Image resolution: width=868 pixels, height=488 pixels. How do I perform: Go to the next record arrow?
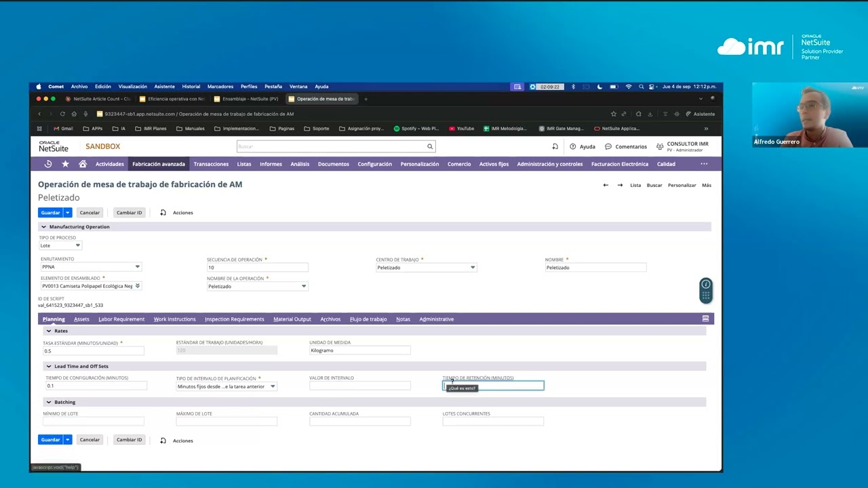point(620,185)
